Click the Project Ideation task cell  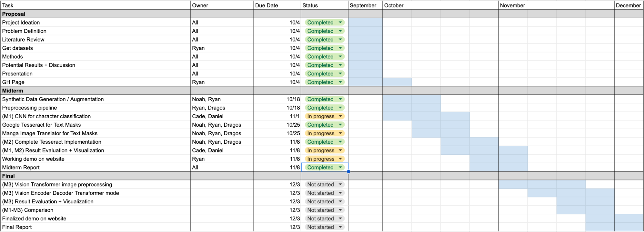[96, 22]
